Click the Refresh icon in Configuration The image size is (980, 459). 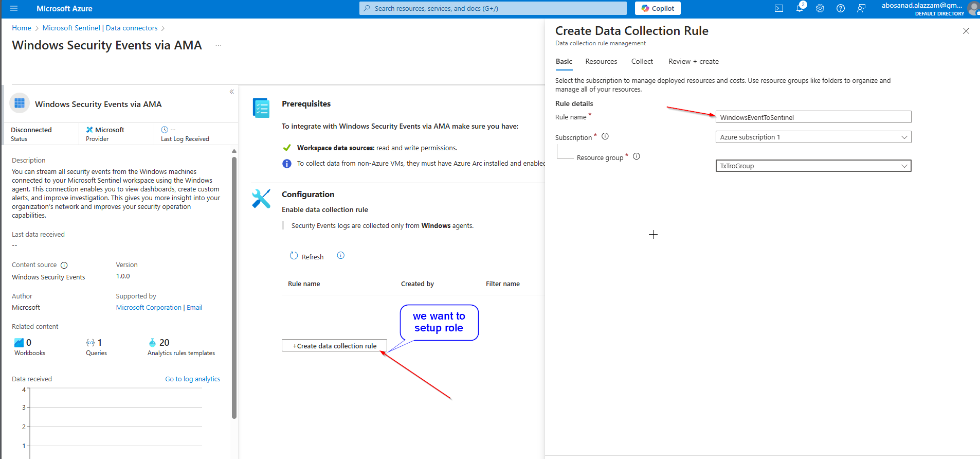(294, 256)
